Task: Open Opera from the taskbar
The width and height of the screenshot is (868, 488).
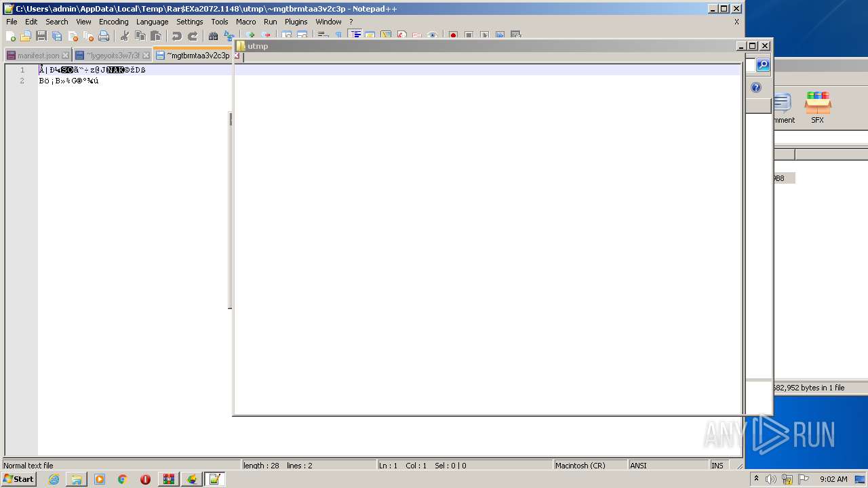Action: pos(145,479)
